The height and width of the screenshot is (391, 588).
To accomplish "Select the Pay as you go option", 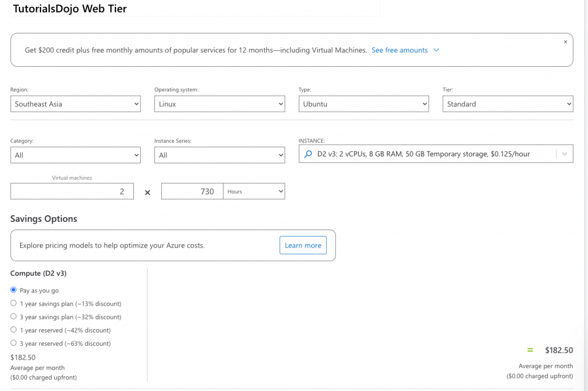I will (13, 289).
